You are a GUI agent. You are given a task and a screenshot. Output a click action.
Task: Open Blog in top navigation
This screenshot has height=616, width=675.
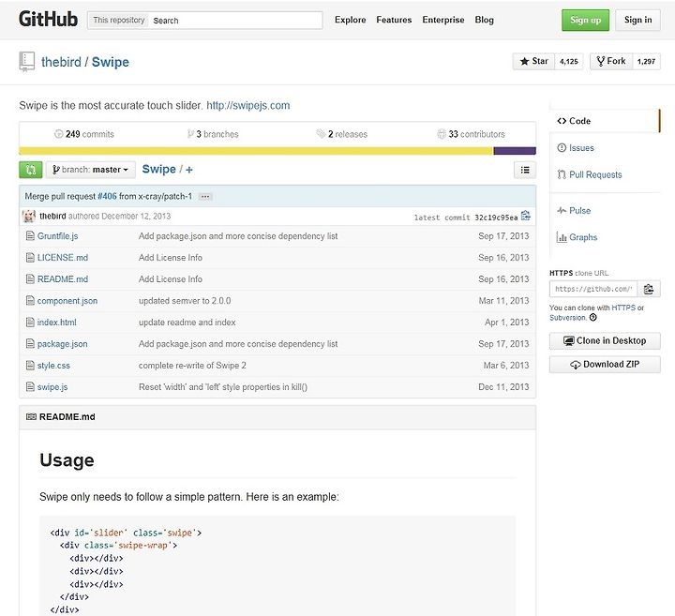point(485,20)
